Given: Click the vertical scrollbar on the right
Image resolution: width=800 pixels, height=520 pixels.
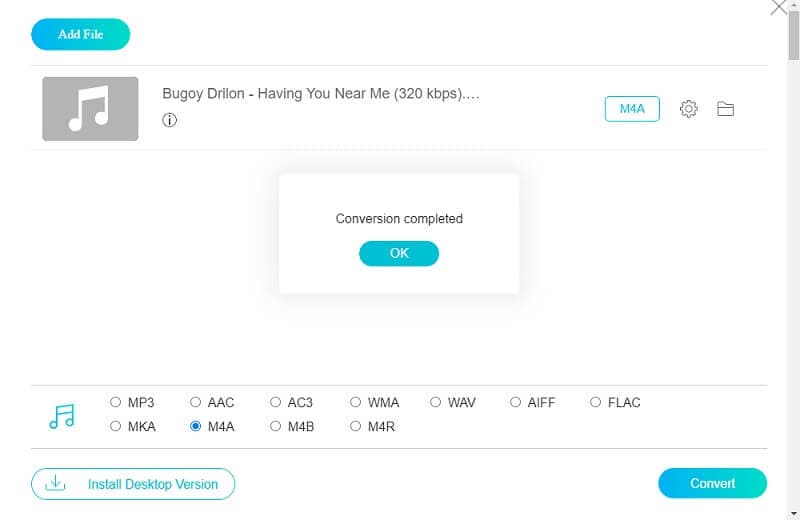Looking at the screenshot, I should tap(793, 40).
